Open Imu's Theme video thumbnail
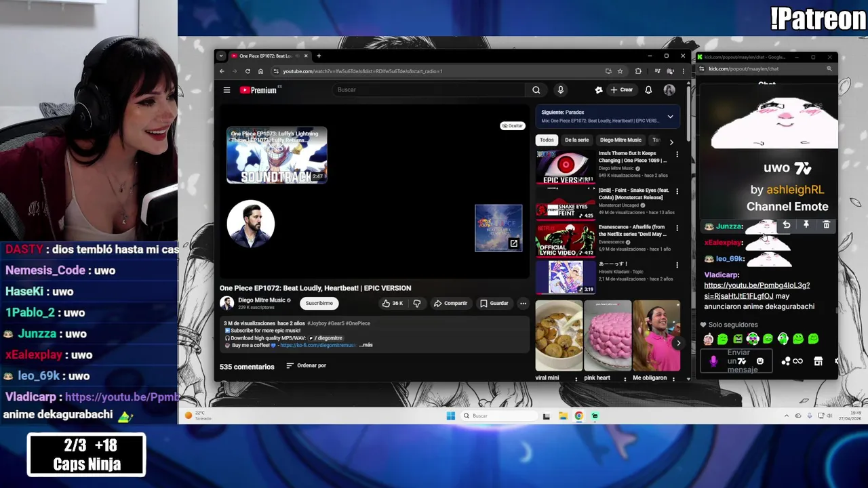This screenshot has width=868, height=488. pos(566,167)
